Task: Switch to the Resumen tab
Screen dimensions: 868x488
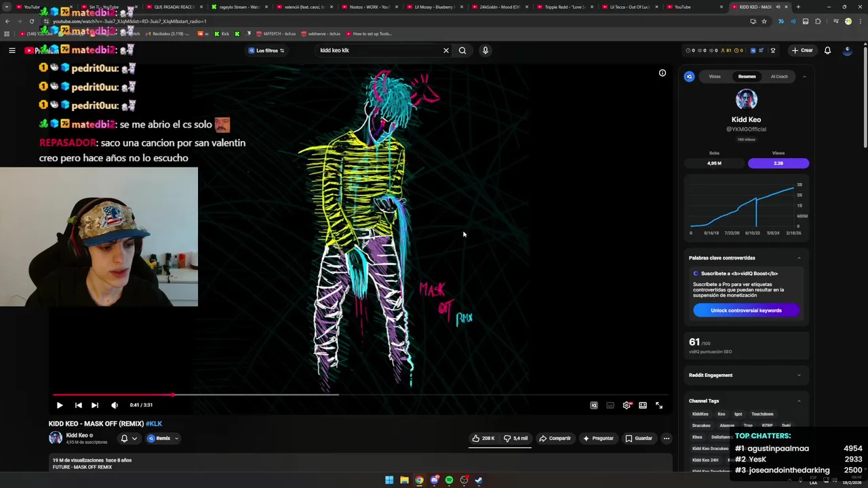Action: tap(747, 77)
